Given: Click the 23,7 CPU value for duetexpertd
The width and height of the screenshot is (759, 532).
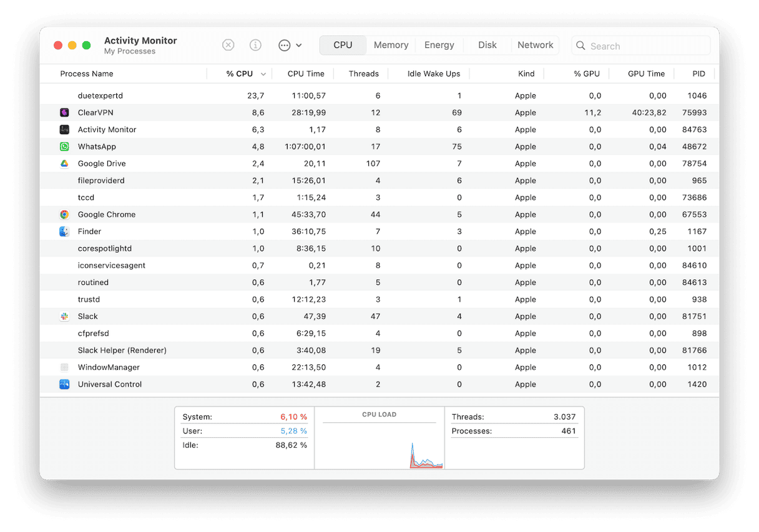Looking at the screenshot, I should tap(256, 96).
